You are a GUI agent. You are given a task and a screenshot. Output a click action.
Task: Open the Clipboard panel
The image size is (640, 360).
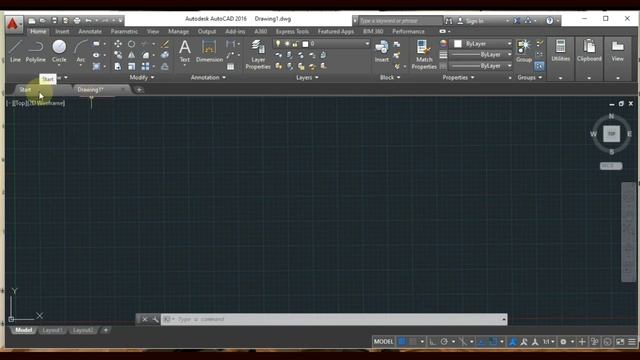589,58
